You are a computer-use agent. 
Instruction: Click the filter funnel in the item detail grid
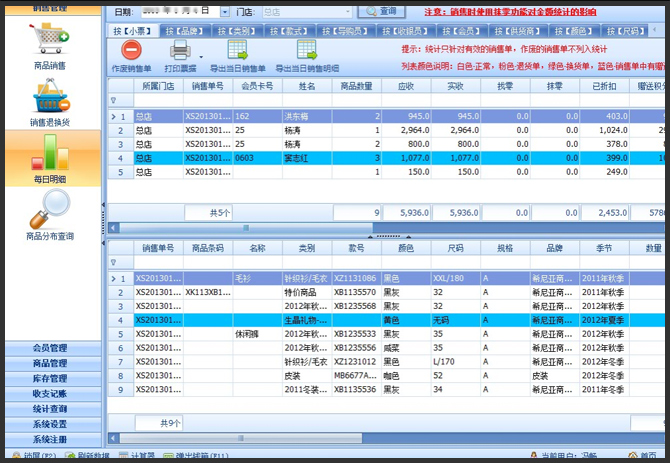[x=114, y=262]
